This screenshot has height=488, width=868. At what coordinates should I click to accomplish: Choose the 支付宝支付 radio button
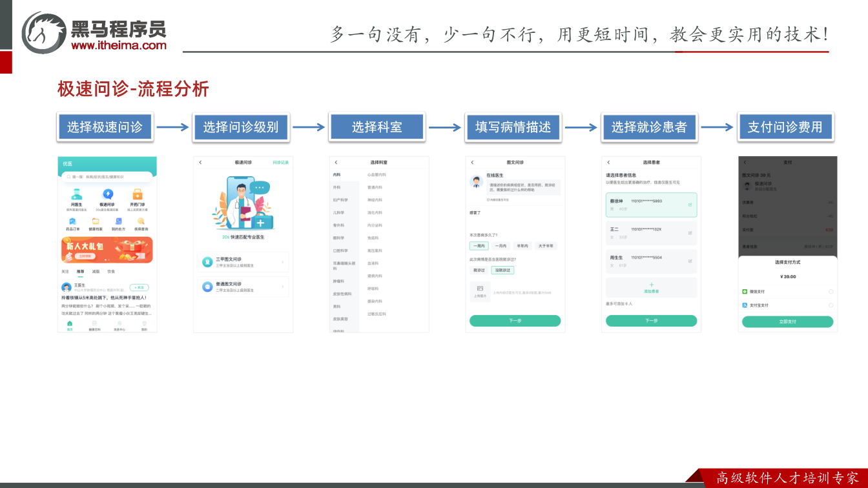click(831, 305)
